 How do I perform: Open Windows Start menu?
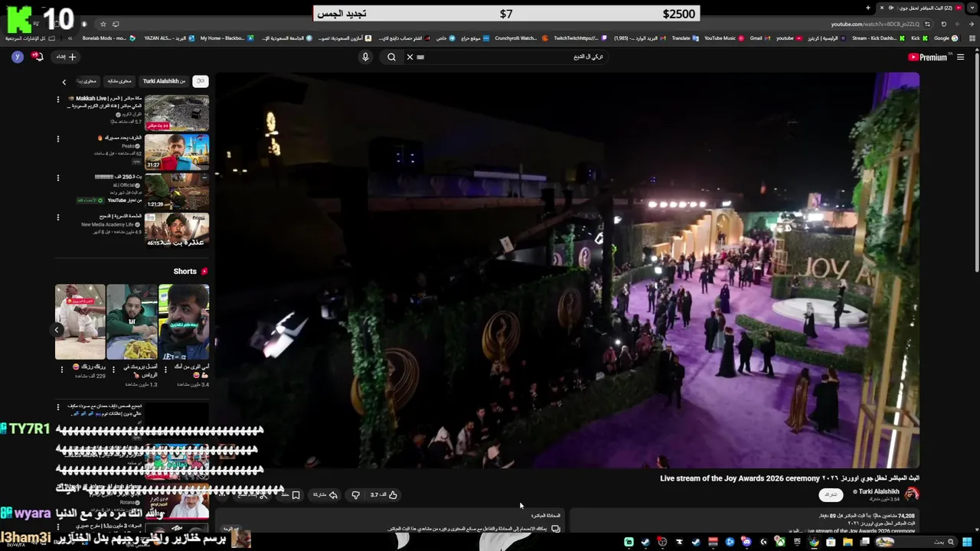967,542
